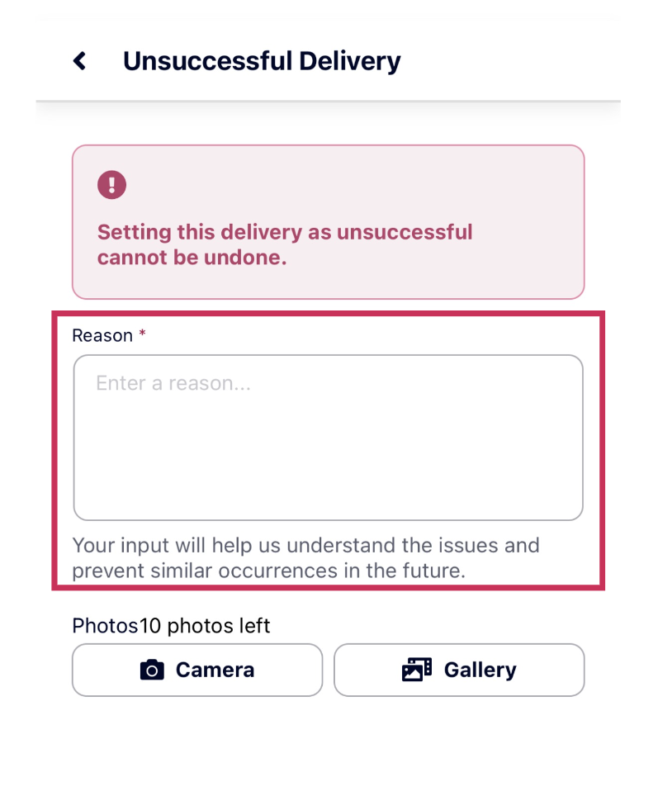The height and width of the screenshot is (796, 672).
Task: Tap the gallery pictures icon
Action: coord(417,670)
